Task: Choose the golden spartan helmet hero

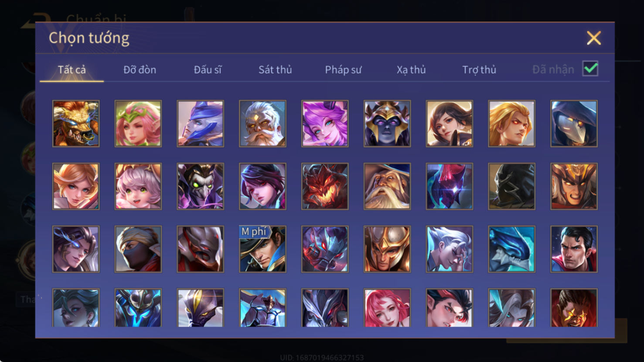Action: pos(387,249)
